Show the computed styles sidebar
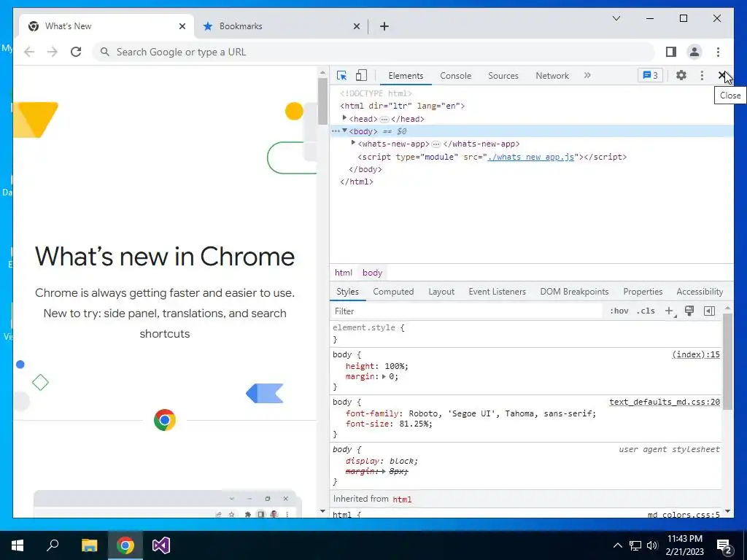 point(709,311)
